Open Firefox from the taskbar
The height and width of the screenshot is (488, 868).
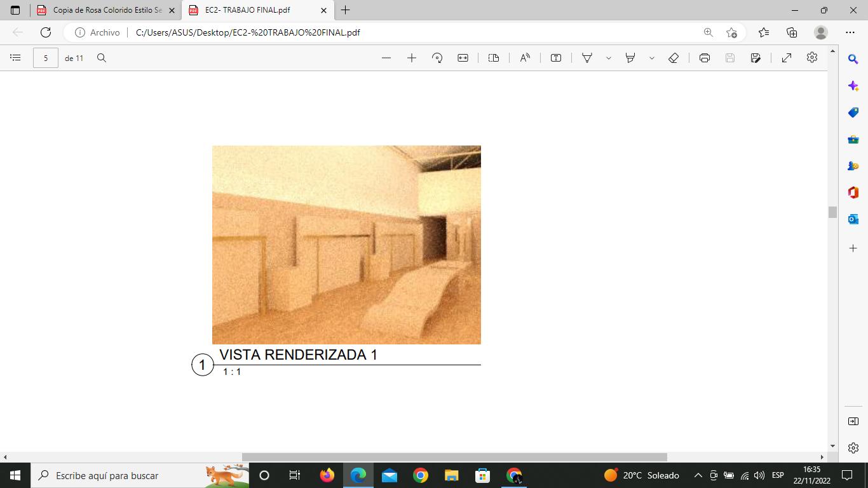point(327,475)
